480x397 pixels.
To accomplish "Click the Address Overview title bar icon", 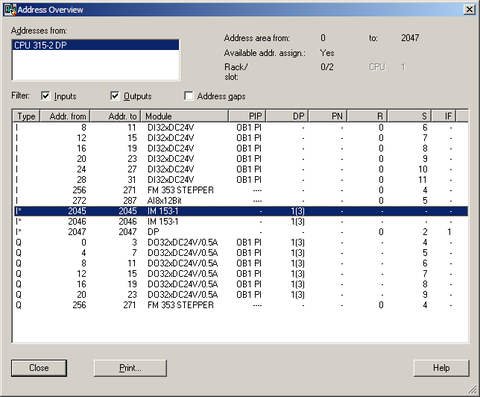I will pyautogui.click(x=10, y=10).
